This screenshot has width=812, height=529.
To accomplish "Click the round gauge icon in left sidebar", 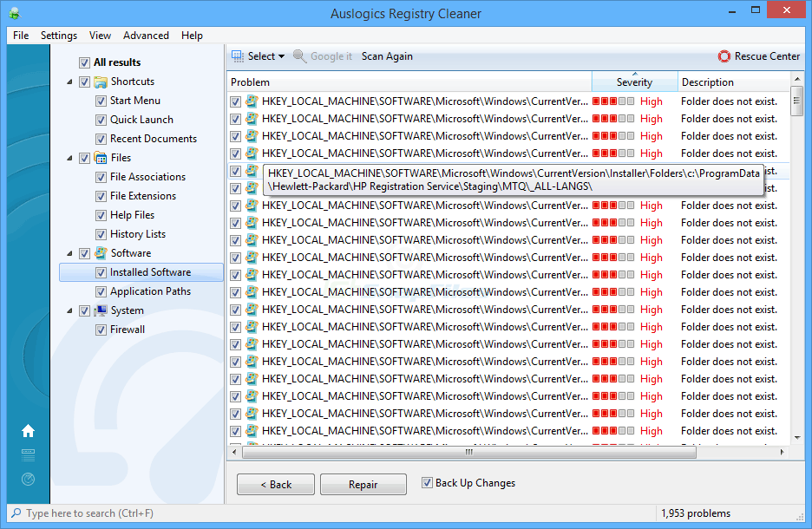I will [28, 480].
